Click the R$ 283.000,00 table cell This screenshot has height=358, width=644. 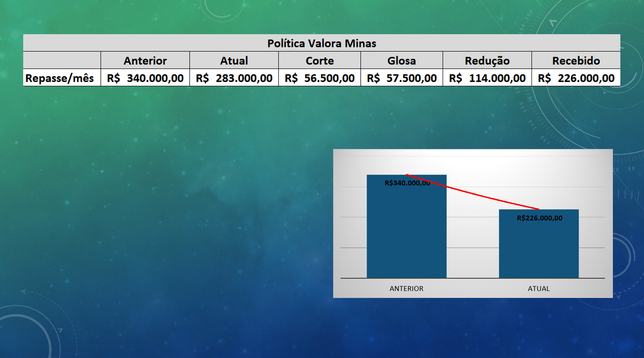click(x=234, y=78)
